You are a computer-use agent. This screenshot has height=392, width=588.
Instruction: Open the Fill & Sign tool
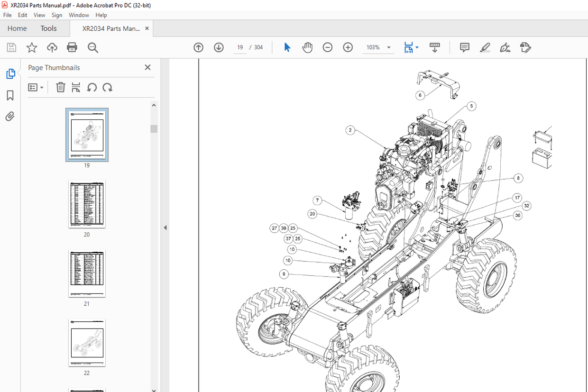[x=505, y=47]
